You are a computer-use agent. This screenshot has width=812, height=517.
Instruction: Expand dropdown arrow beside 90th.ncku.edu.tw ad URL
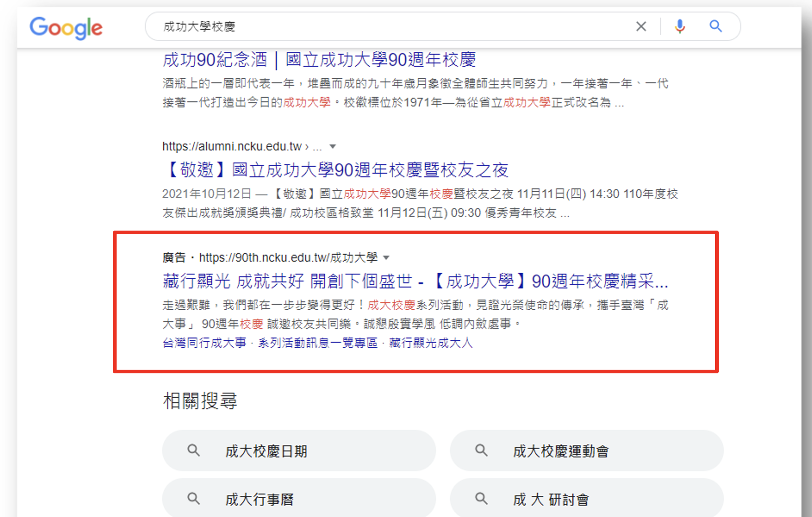pyautogui.click(x=386, y=258)
